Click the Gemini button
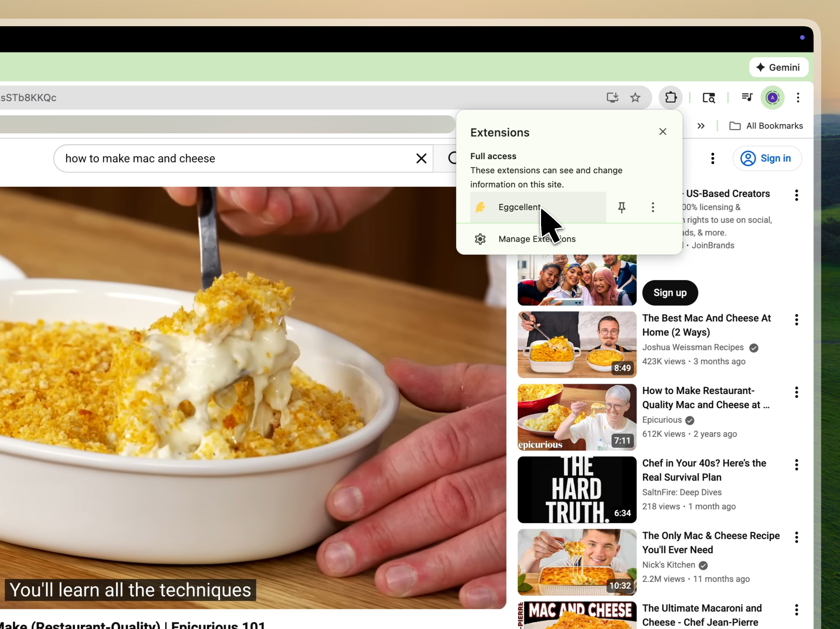The height and width of the screenshot is (629, 840). tap(779, 68)
